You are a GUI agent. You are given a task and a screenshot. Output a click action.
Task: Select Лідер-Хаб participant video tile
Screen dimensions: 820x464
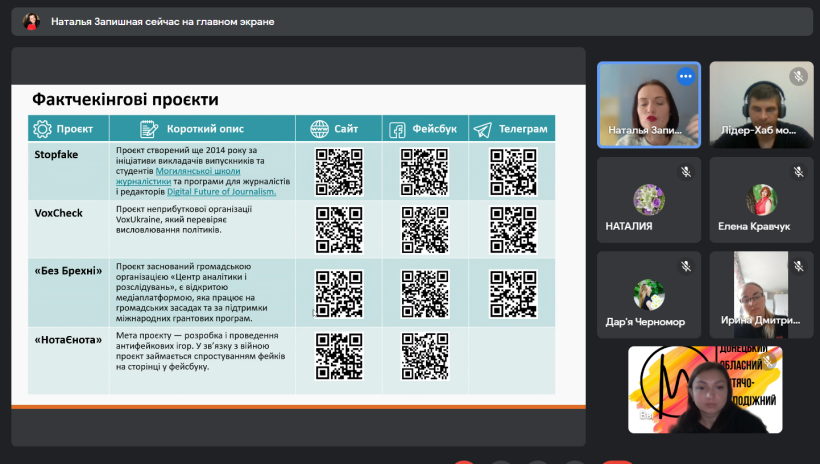pyautogui.click(x=761, y=105)
